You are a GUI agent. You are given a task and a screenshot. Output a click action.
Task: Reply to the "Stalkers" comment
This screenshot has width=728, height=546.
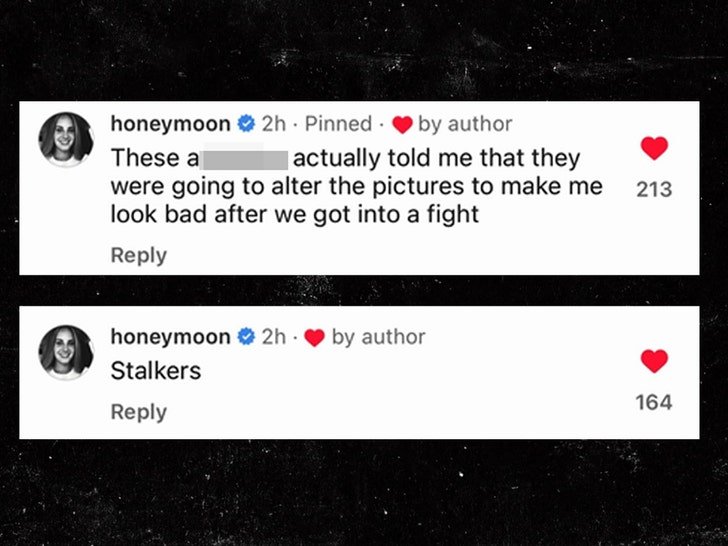[x=138, y=412]
